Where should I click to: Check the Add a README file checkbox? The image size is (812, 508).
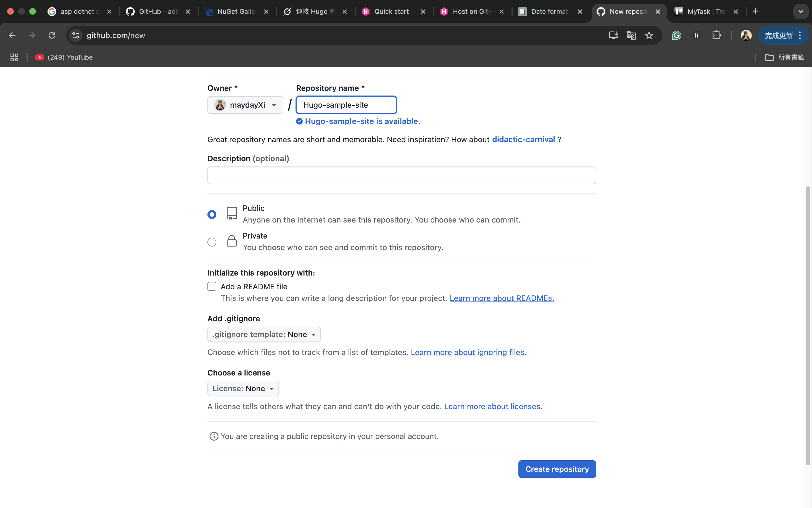[x=212, y=286]
